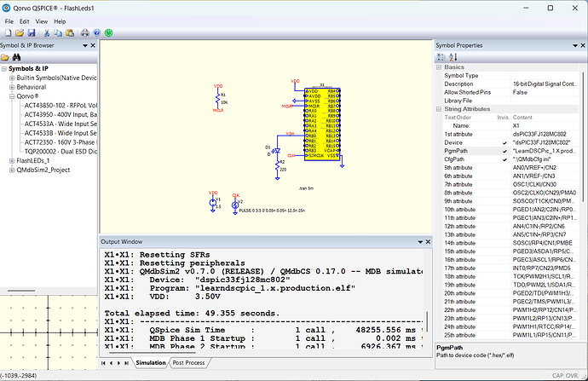The image size is (588, 381).
Task: Toggle Invis. checkmark for Device attribute
Action: (x=504, y=143)
